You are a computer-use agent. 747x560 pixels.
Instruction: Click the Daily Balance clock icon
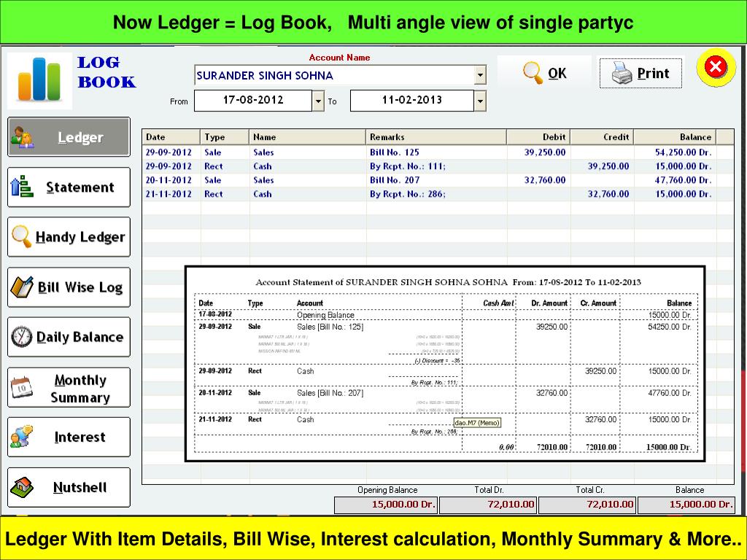21,337
